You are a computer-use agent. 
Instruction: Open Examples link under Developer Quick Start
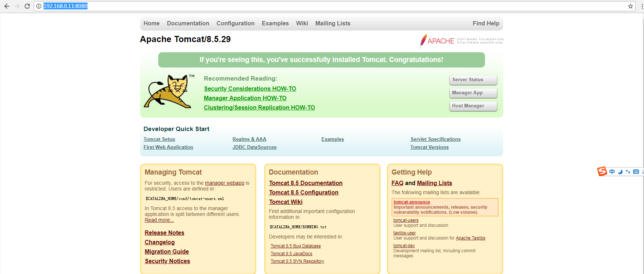[333, 139]
